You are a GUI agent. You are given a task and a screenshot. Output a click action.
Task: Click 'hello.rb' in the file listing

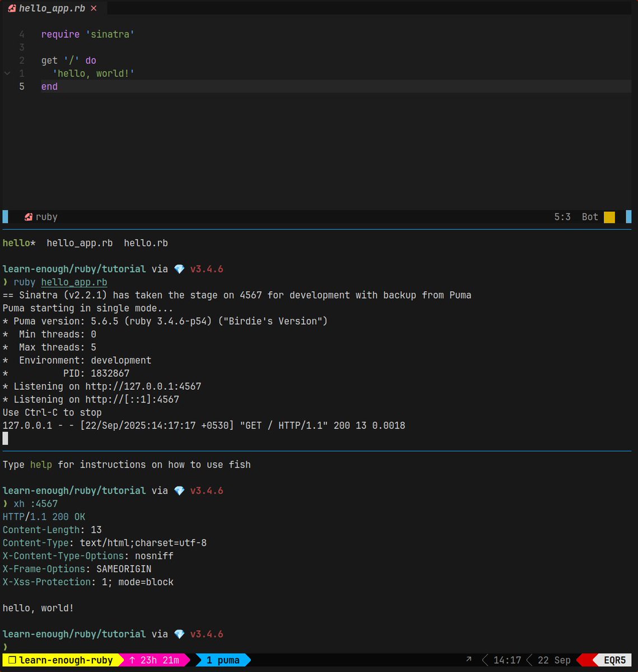coord(146,243)
